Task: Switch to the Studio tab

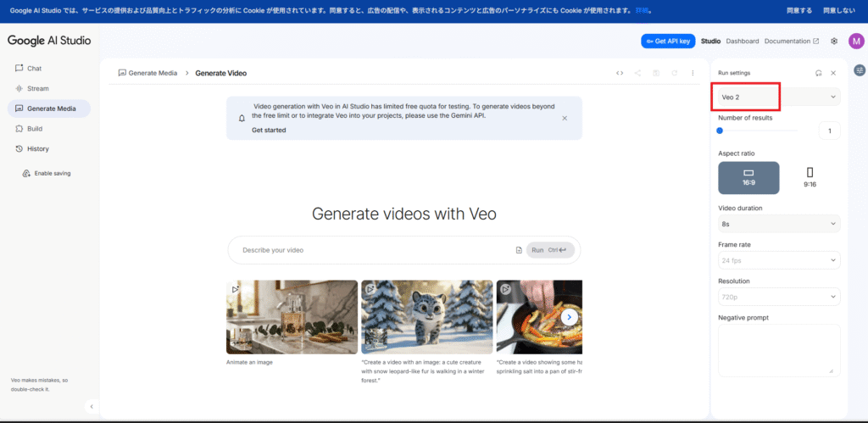Action: click(x=710, y=41)
